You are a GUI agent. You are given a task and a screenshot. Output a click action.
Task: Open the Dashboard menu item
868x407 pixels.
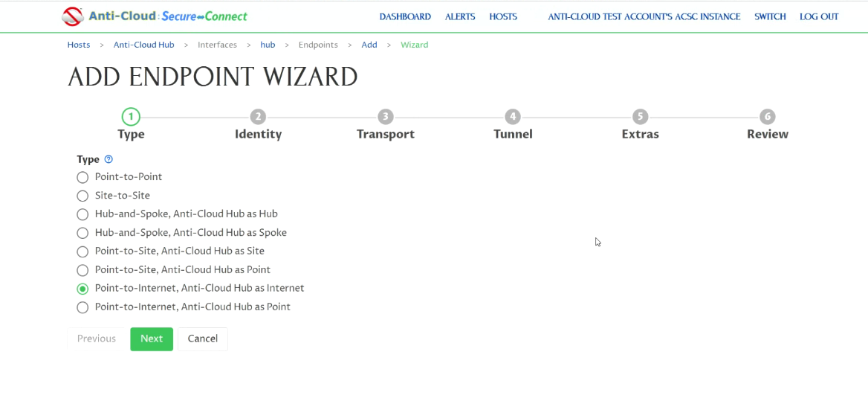(x=405, y=16)
